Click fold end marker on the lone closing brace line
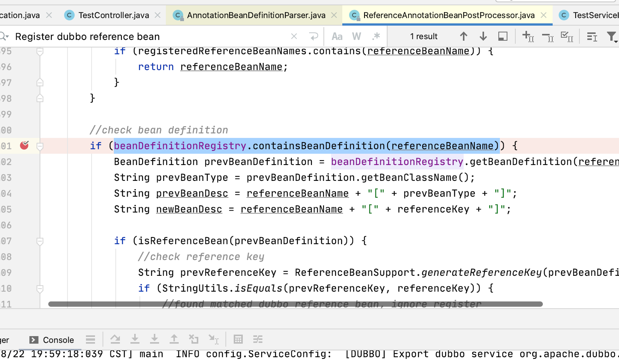 (x=40, y=98)
